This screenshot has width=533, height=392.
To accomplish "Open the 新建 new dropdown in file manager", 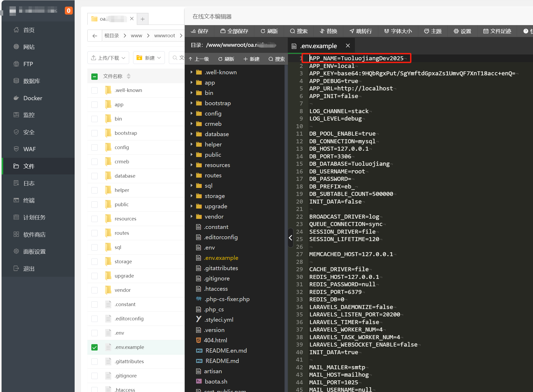I will pyautogui.click(x=149, y=58).
